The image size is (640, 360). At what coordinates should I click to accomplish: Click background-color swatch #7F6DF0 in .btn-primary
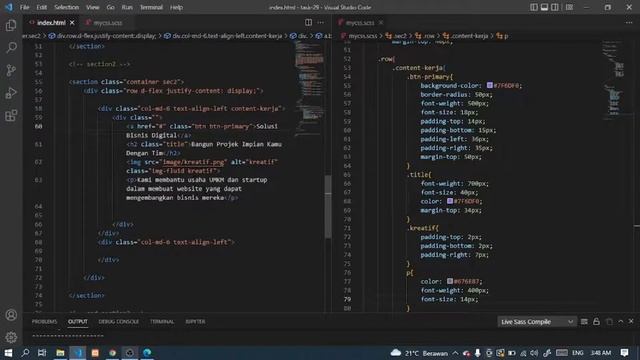pos(490,85)
